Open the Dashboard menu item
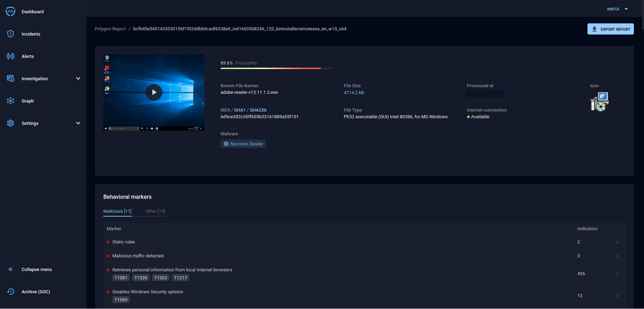Screen dimensions: 644x309 [x=32, y=12]
